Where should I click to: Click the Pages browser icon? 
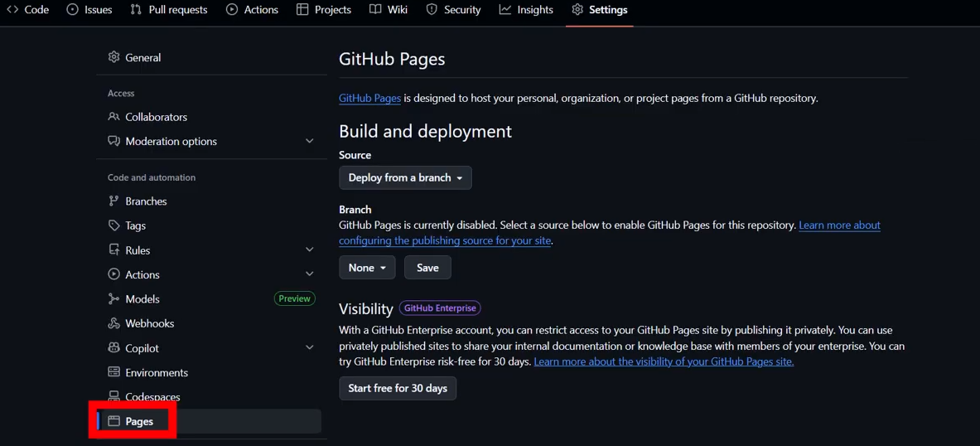(113, 421)
